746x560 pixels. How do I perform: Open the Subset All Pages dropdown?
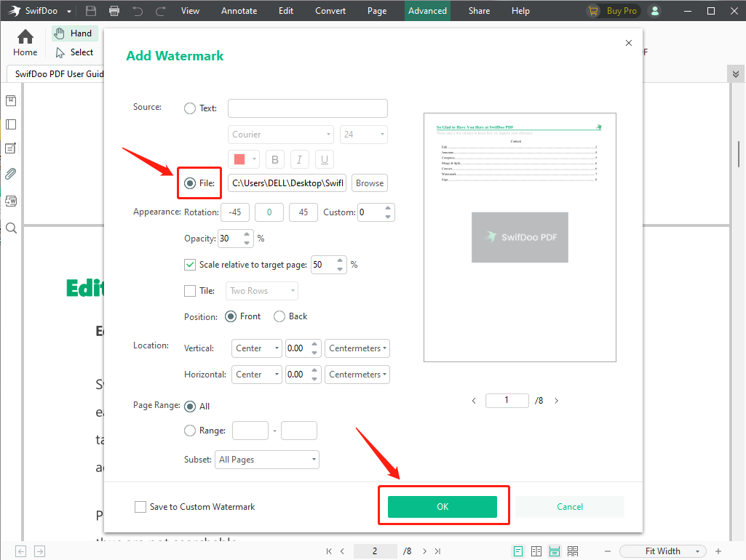pos(267,460)
